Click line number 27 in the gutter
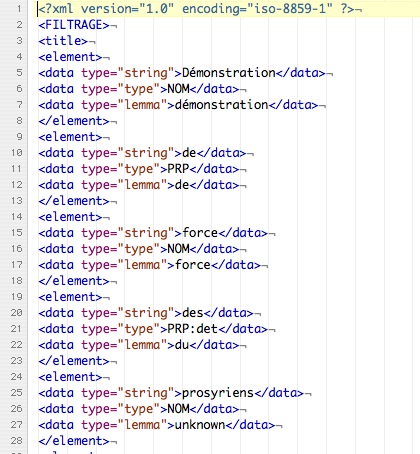The width and height of the screenshot is (420, 454). click(17, 425)
